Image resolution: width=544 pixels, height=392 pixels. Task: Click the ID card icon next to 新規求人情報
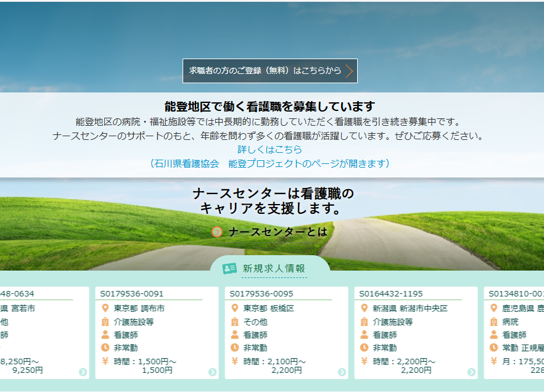229,269
